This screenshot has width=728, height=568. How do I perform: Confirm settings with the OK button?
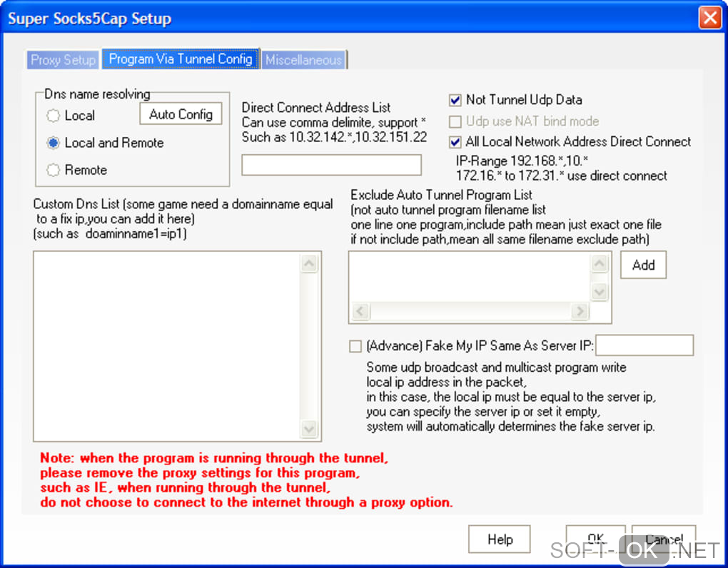(595, 539)
